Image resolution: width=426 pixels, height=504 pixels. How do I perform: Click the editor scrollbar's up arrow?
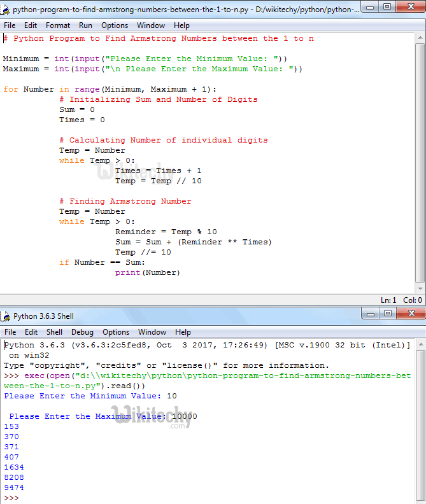[420, 37]
